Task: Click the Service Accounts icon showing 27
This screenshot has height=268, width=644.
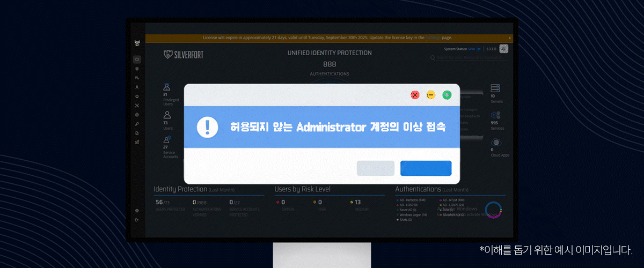Action: click(x=167, y=140)
